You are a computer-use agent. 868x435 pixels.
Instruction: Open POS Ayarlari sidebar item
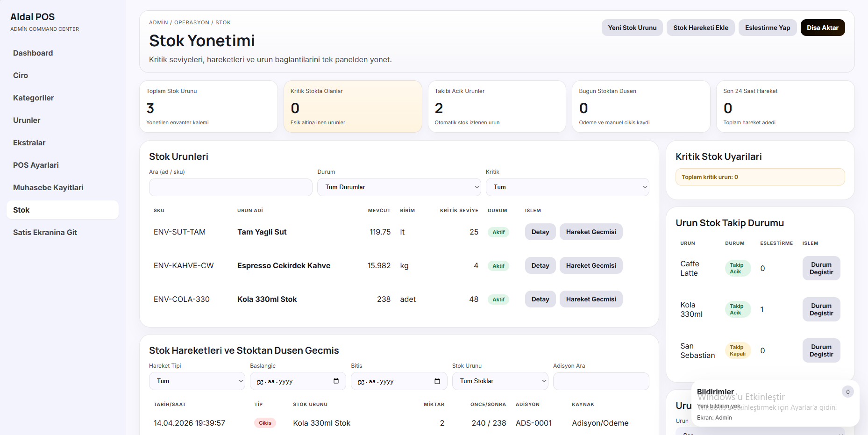coord(63,165)
